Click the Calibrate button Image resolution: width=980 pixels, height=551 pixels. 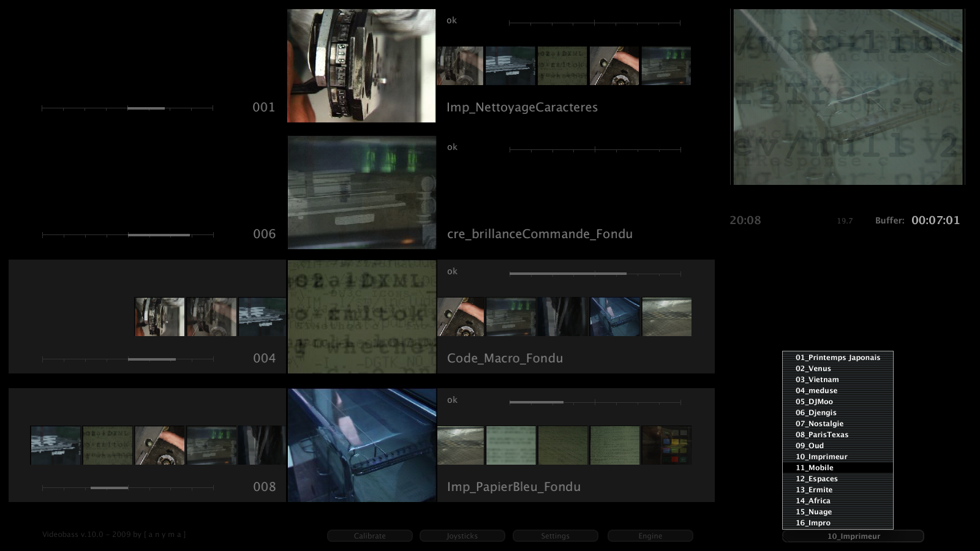coord(369,536)
